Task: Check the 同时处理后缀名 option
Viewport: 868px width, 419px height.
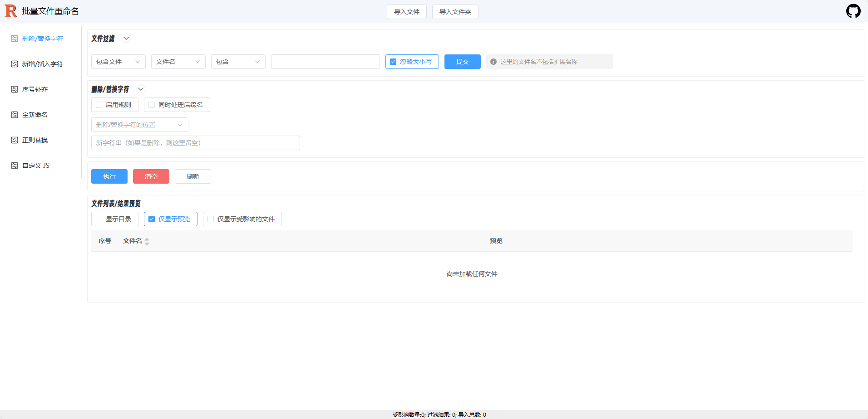Action: 152,104
